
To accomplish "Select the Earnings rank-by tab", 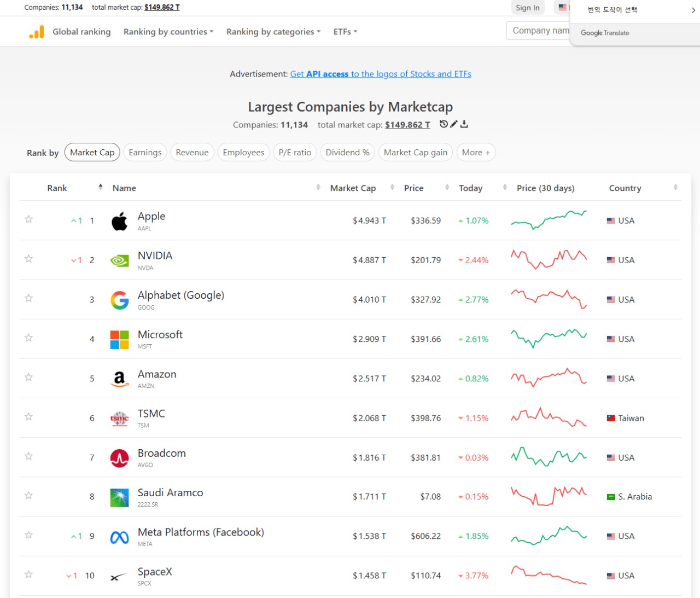I will coord(145,152).
